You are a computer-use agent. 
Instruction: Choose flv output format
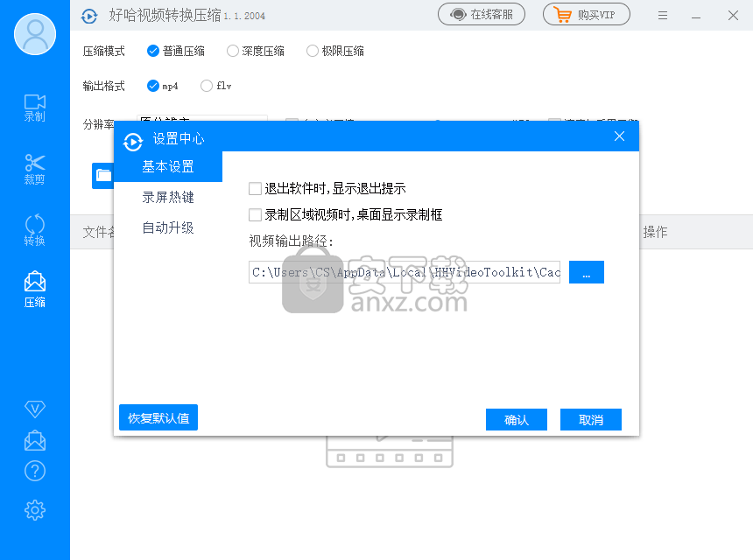click(x=216, y=86)
